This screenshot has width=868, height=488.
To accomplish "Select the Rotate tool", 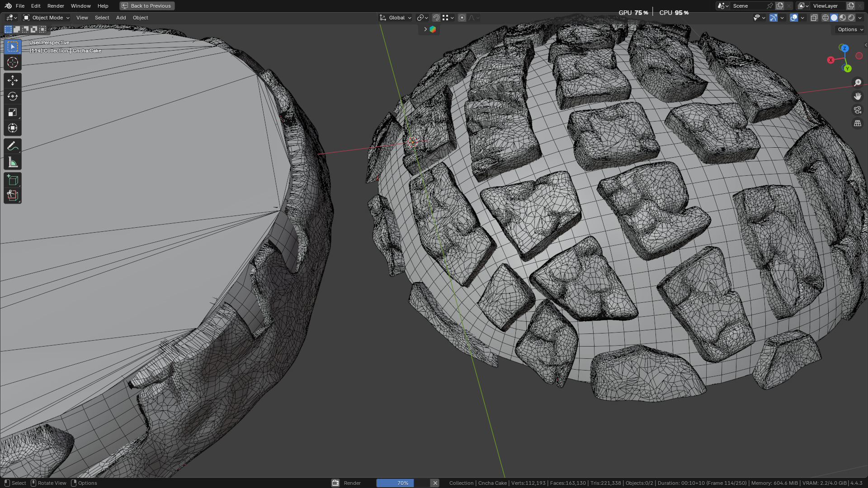I will point(13,96).
